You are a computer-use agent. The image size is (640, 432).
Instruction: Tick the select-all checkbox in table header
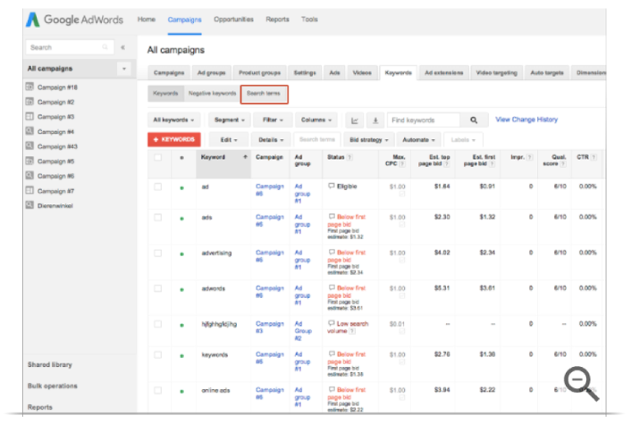click(158, 158)
